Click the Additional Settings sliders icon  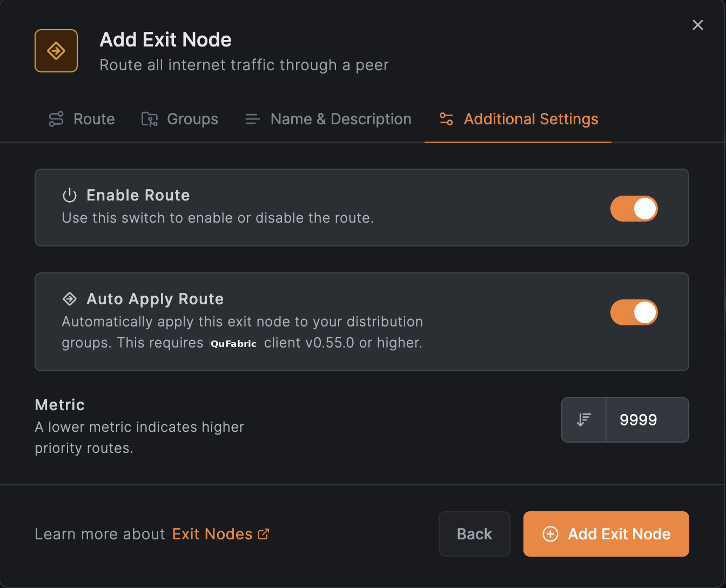coord(446,119)
